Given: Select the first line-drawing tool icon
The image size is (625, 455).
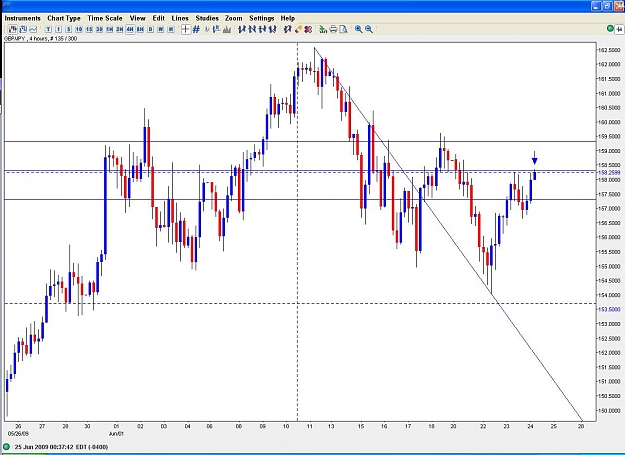Looking at the screenshot, I should pos(242,29).
